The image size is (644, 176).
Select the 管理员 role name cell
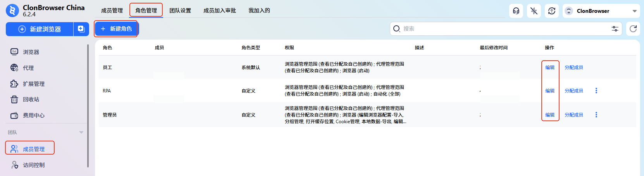coord(110,115)
